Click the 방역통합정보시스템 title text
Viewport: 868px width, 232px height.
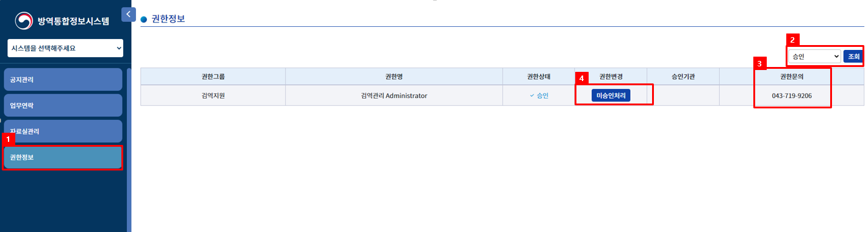click(x=73, y=21)
